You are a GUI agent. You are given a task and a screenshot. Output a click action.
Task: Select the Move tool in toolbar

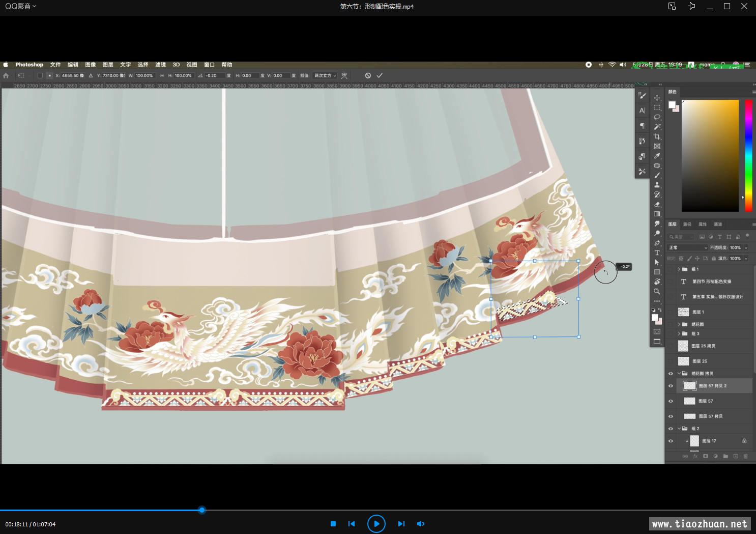coord(657,98)
